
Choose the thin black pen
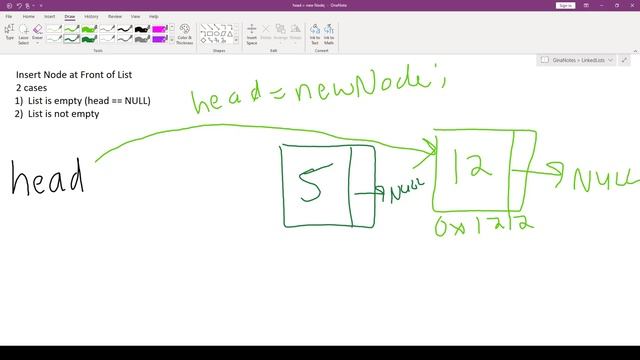pos(124,29)
